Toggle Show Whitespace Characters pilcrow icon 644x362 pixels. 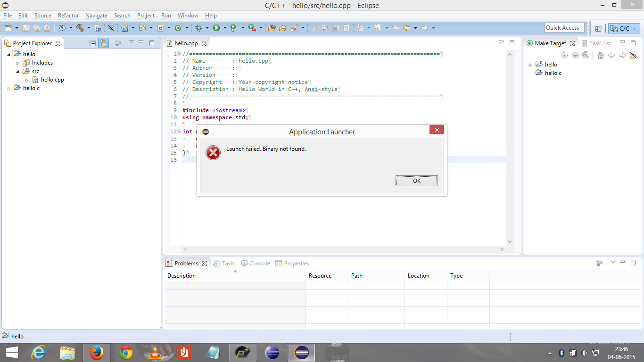347,28
